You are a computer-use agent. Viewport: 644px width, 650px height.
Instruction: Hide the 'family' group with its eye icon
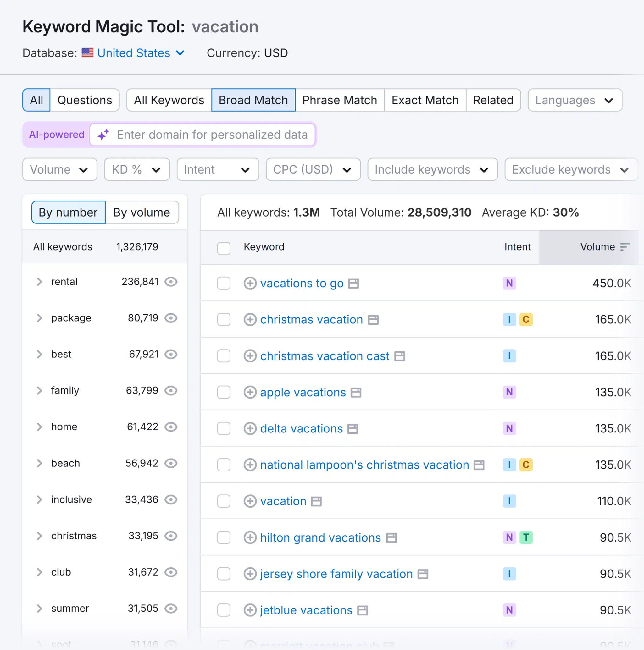[171, 391]
